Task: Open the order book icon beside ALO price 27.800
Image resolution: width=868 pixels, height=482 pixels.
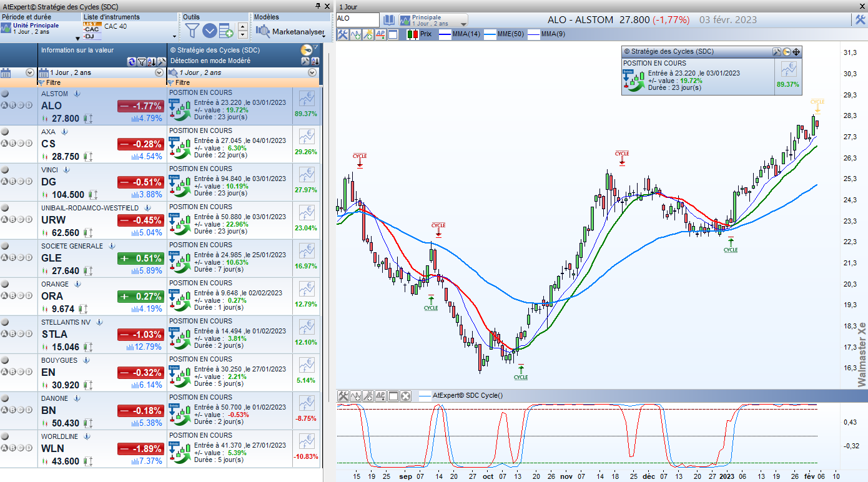Action: click(x=88, y=118)
